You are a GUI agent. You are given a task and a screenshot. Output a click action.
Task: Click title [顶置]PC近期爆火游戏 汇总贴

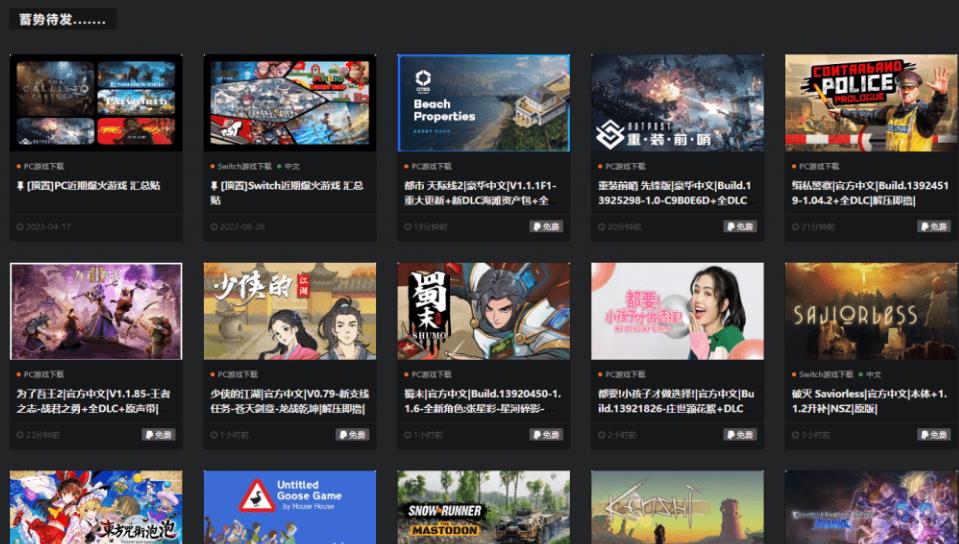point(89,185)
